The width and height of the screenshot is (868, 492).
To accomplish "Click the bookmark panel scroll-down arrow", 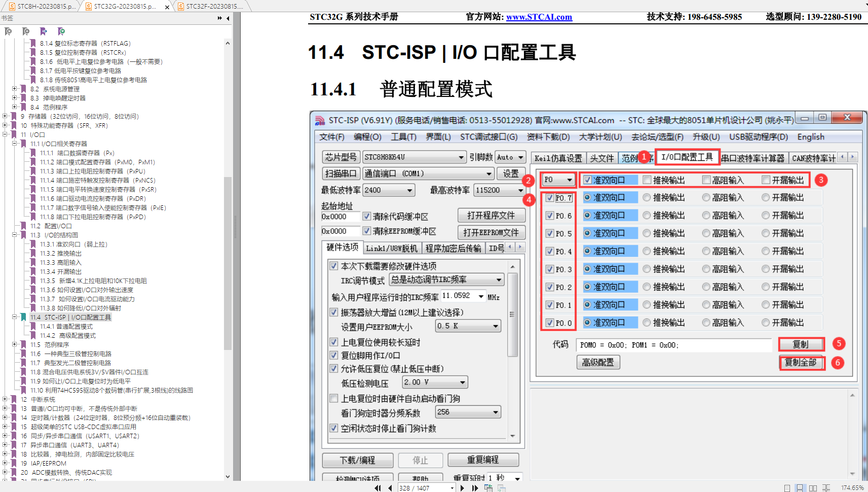I will click(x=228, y=477).
